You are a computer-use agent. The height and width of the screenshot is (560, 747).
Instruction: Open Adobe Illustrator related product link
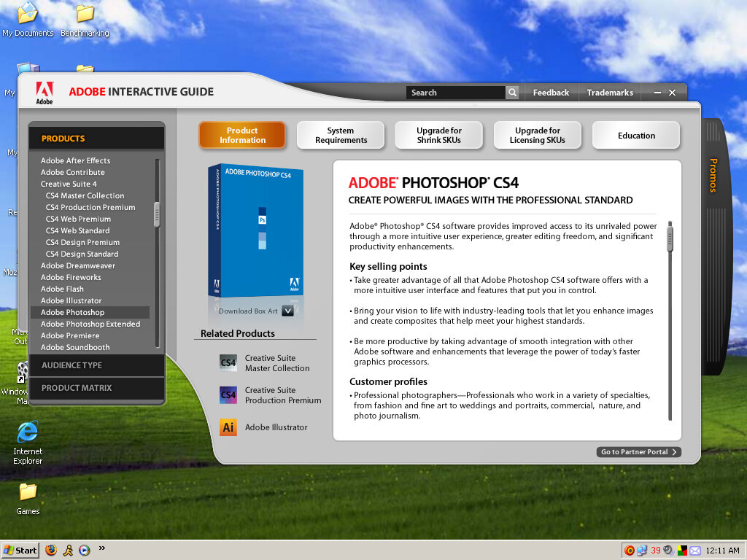pos(276,427)
